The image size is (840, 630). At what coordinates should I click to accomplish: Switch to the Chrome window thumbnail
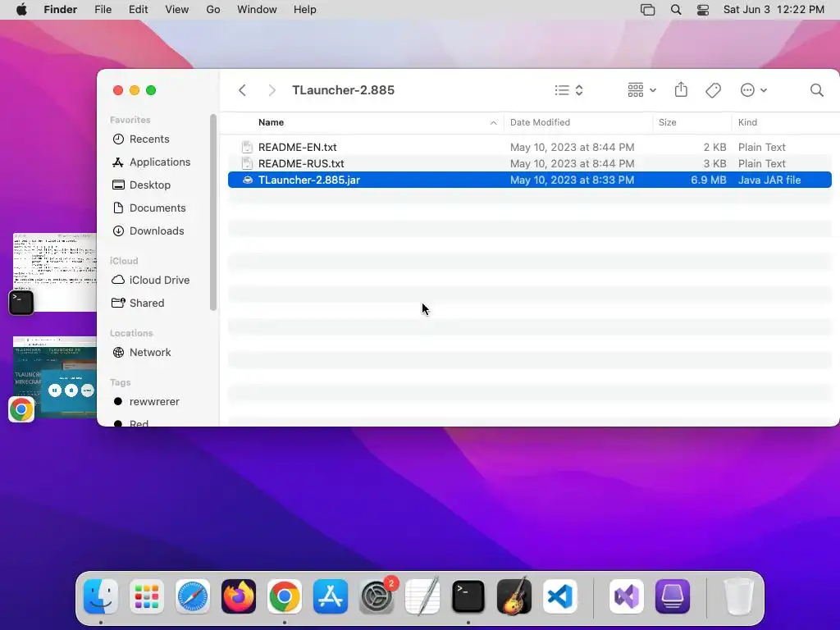[55, 377]
